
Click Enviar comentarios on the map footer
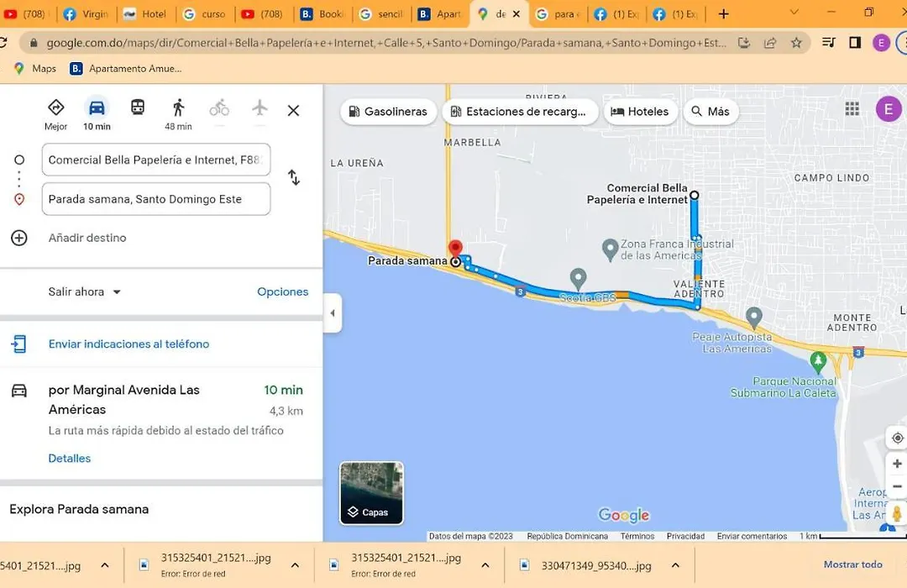click(752, 536)
